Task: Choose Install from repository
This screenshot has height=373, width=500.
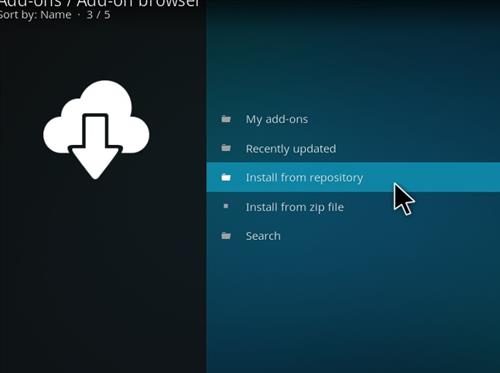Action: pyautogui.click(x=304, y=178)
